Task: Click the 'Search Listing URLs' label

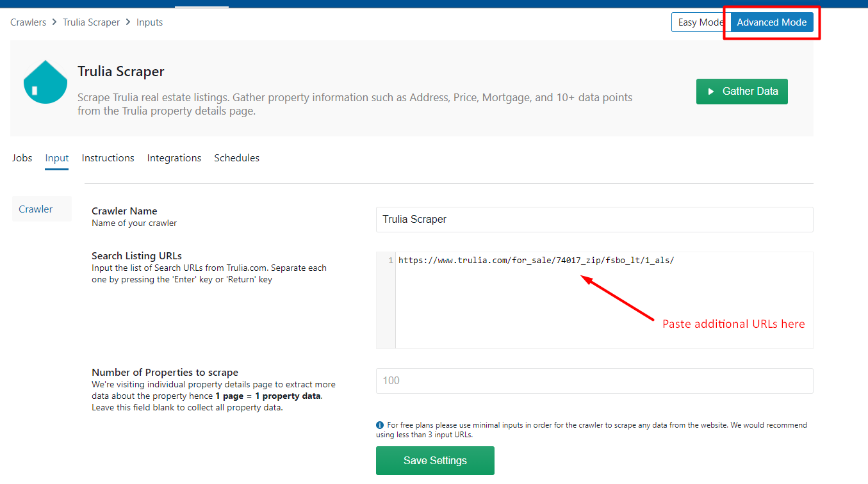Action: tap(136, 256)
